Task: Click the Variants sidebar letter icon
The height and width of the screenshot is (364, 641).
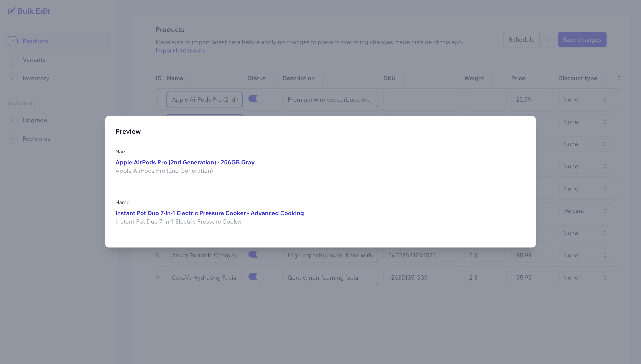Action: click(x=13, y=60)
